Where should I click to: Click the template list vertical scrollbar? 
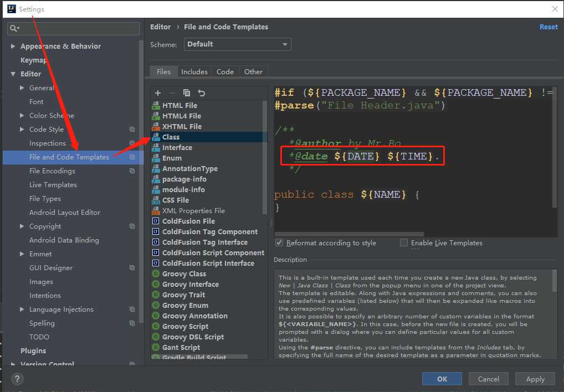point(265,158)
